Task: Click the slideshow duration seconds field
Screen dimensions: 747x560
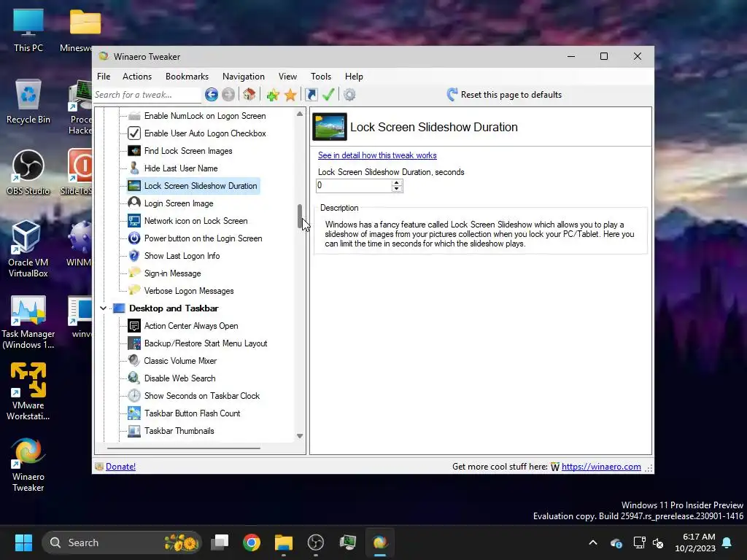Action: (354, 186)
